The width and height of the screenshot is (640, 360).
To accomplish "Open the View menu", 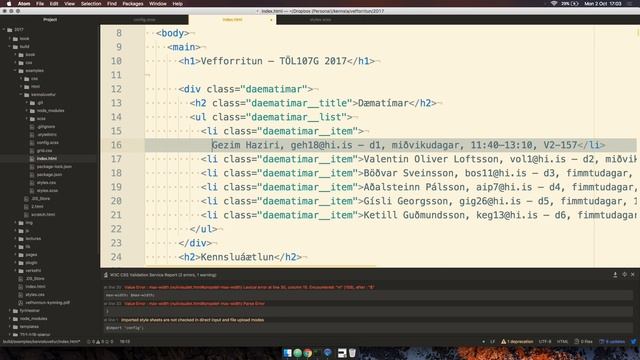I will (x=69, y=4).
